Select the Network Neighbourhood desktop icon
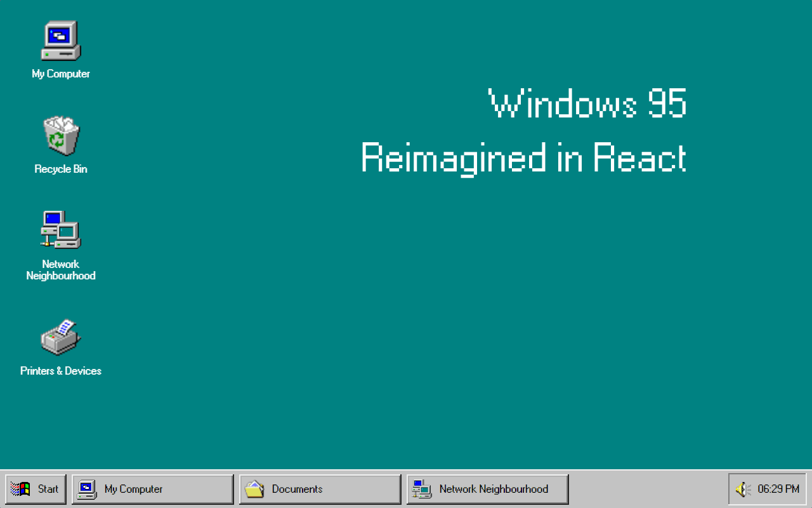 (x=61, y=230)
